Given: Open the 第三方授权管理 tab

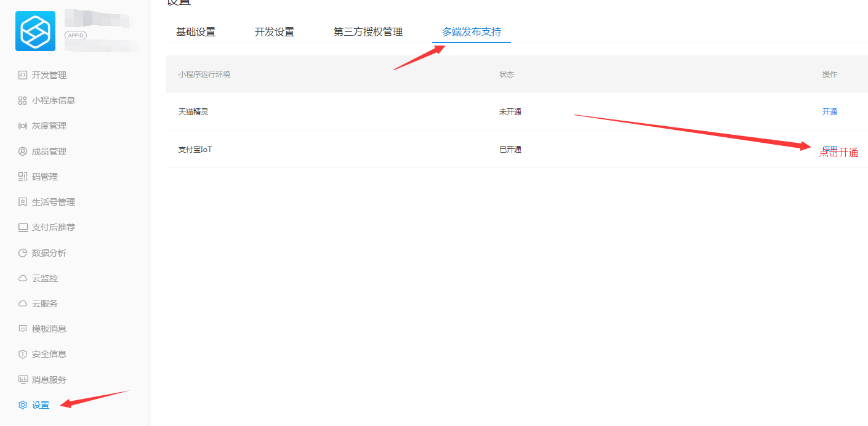Looking at the screenshot, I should 368,32.
